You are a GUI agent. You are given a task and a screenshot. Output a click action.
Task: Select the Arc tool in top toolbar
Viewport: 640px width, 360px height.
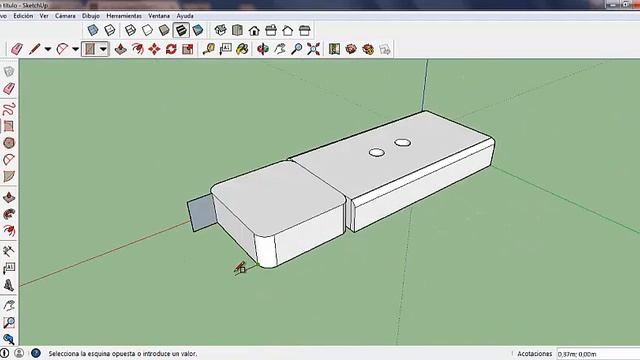point(62,49)
